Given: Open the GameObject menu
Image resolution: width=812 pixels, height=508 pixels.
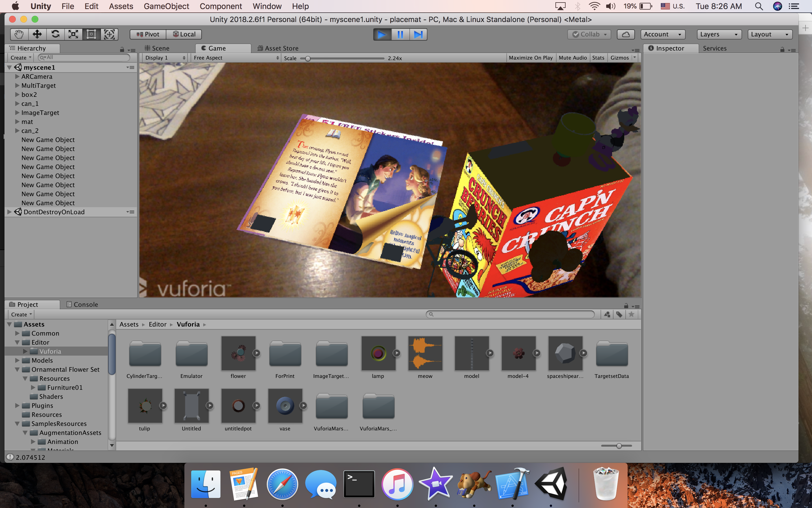Looking at the screenshot, I should (x=166, y=6).
